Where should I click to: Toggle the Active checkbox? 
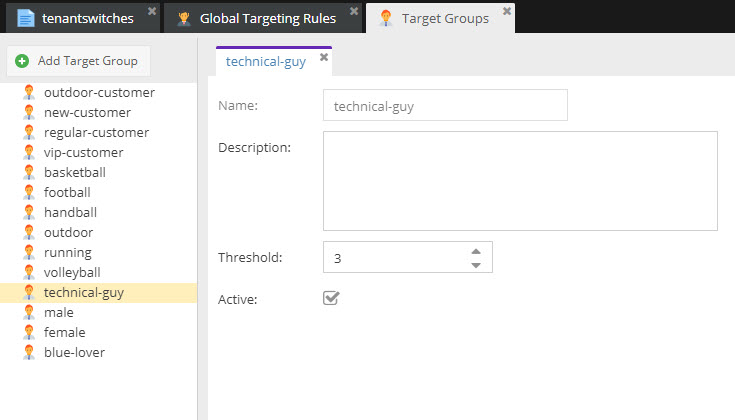pos(331,298)
